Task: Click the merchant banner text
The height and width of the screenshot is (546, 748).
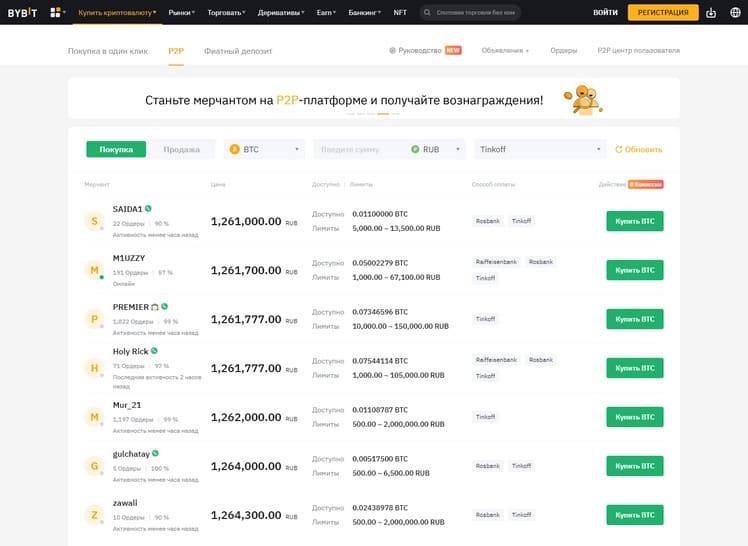Action: coord(344,100)
